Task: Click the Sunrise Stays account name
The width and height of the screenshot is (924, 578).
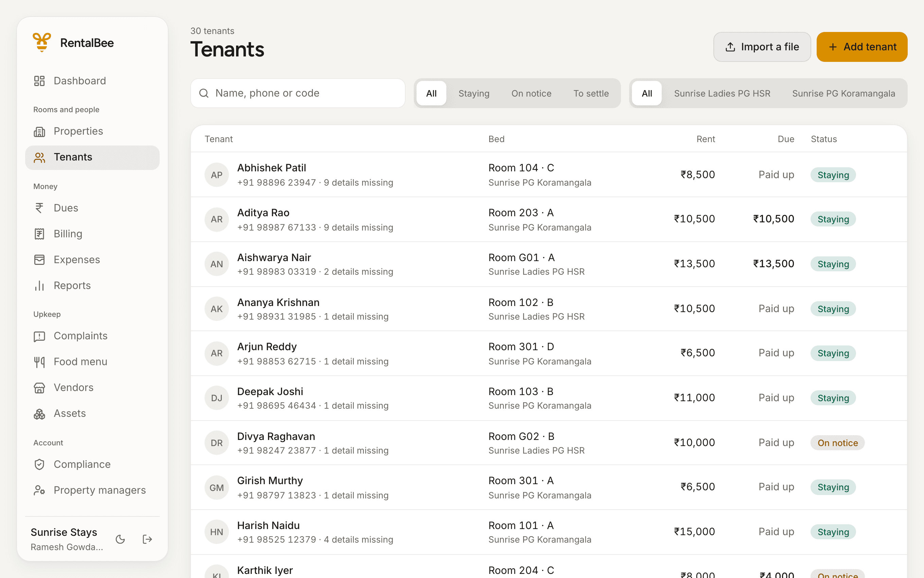Action: click(x=64, y=532)
